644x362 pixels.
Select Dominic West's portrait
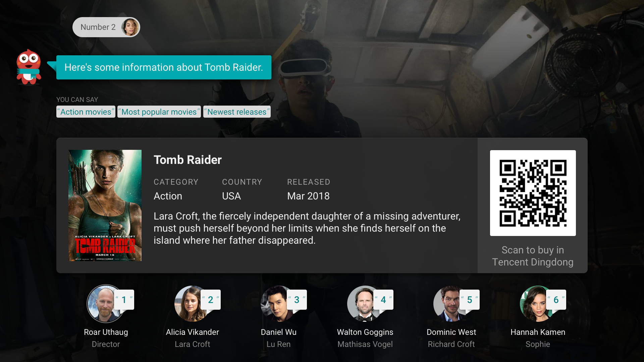pos(451,304)
